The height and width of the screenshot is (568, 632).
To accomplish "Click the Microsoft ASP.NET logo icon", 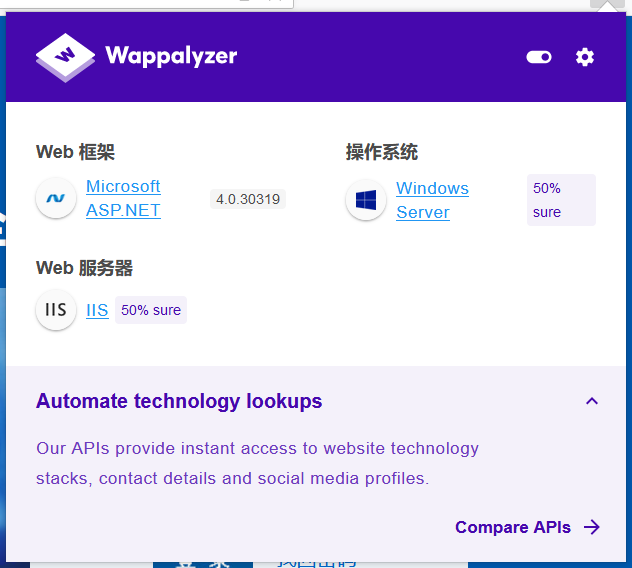I will pos(56,198).
